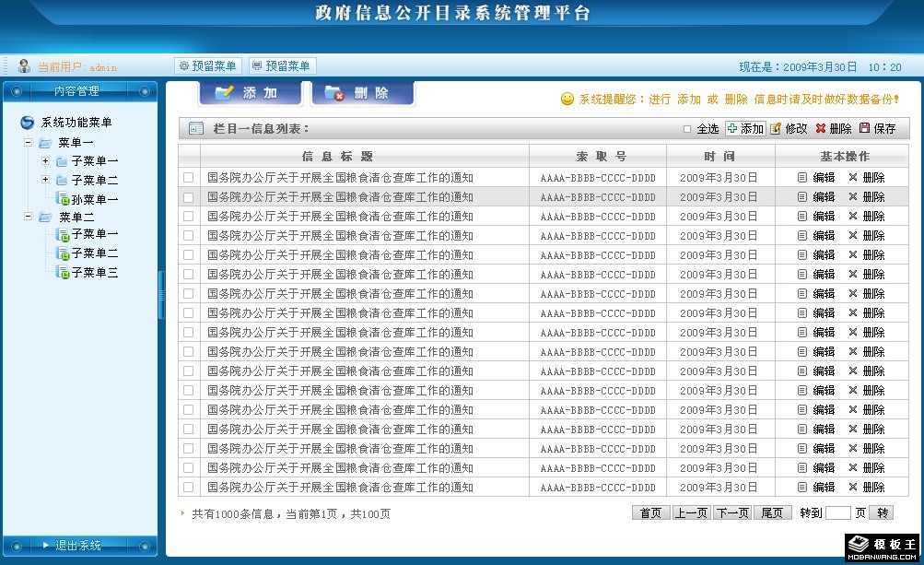This screenshot has height=565, width=924.
Task: Click the 当前用户：admin label
Action: pos(77,67)
